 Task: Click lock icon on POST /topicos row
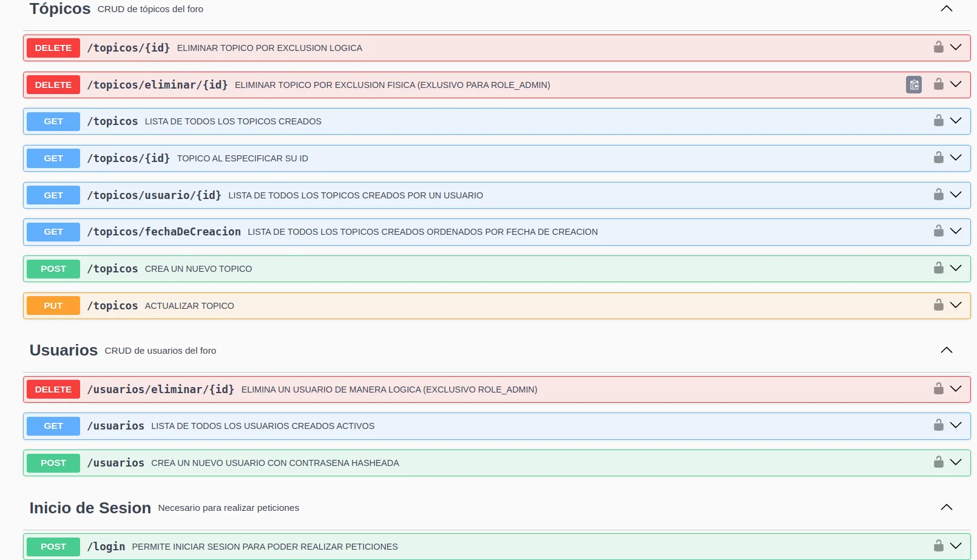(938, 268)
